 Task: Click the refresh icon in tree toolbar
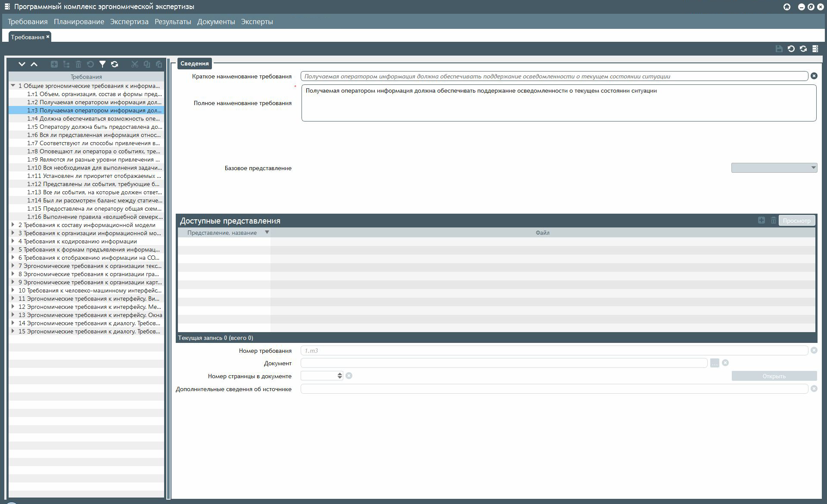click(x=115, y=64)
